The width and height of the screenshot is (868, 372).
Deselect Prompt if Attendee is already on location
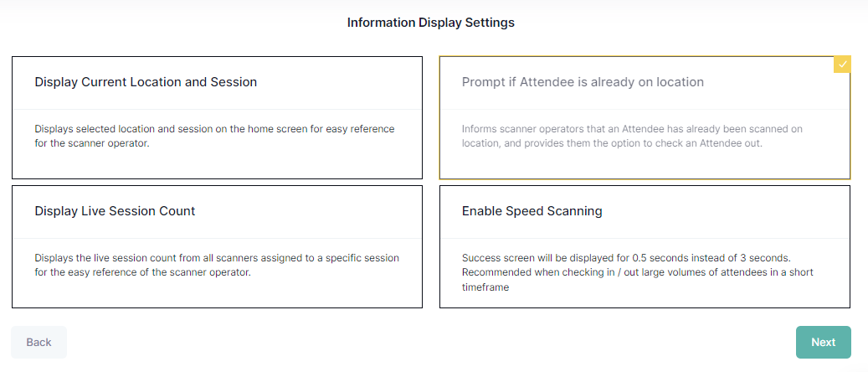(x=645, y=117)
